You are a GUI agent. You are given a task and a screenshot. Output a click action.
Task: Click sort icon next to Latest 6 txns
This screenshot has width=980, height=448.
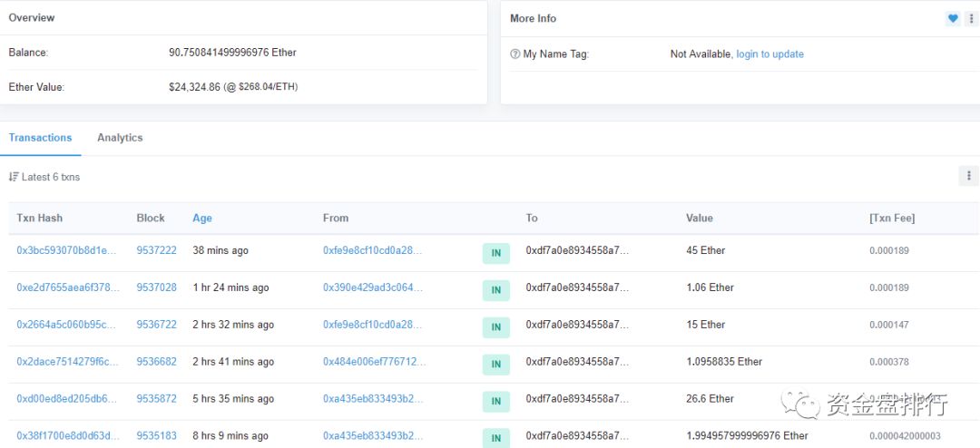pos(14,177)
